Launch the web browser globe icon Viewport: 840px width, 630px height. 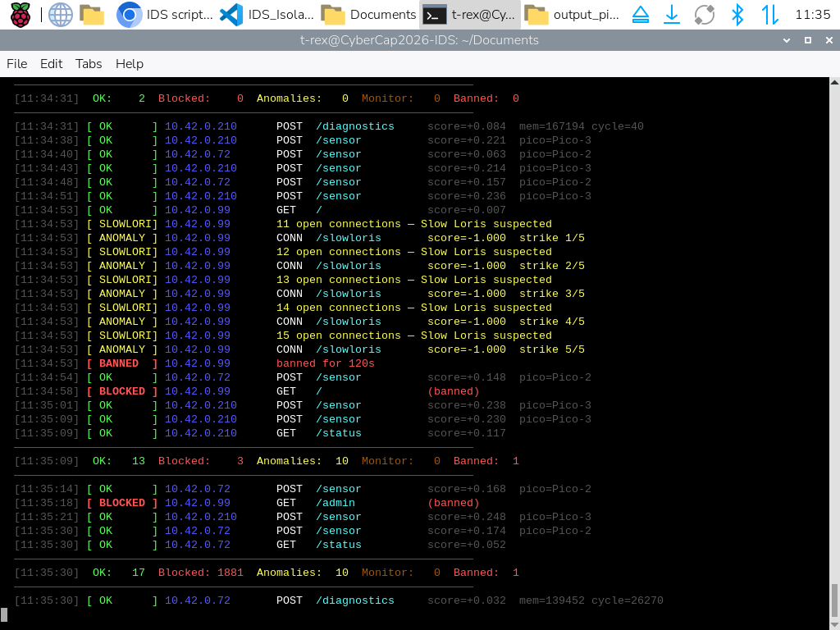click(61, 15)
